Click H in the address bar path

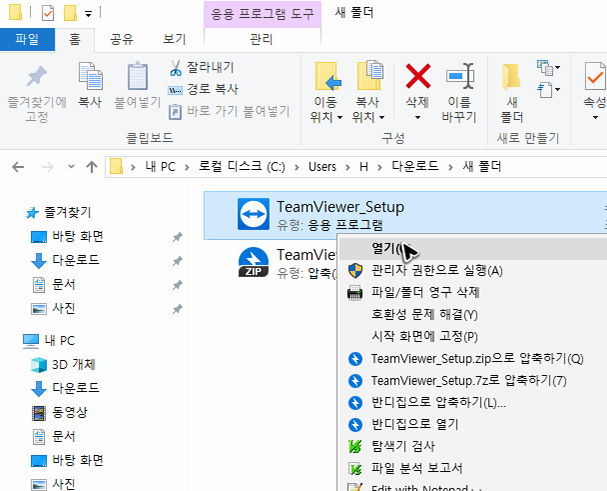364,167
